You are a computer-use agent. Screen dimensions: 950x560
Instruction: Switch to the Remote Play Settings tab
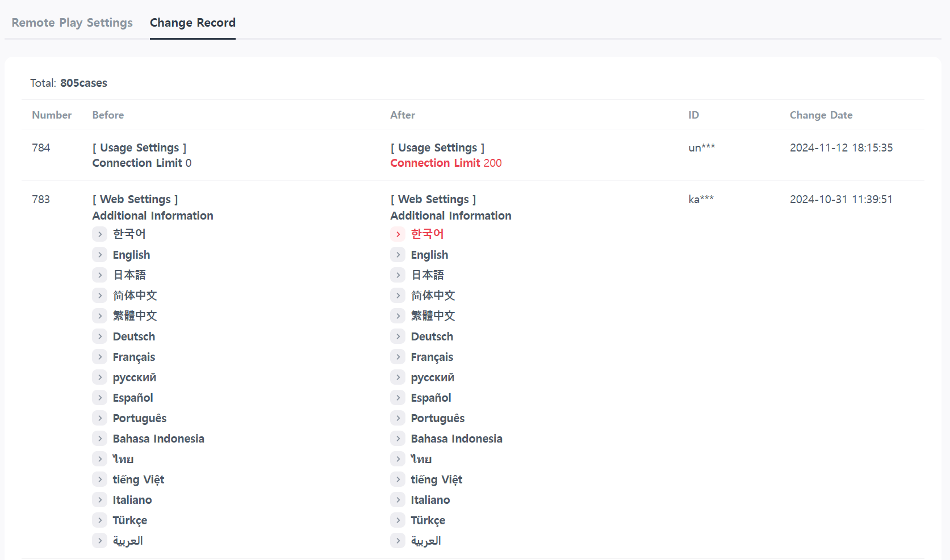72,23
